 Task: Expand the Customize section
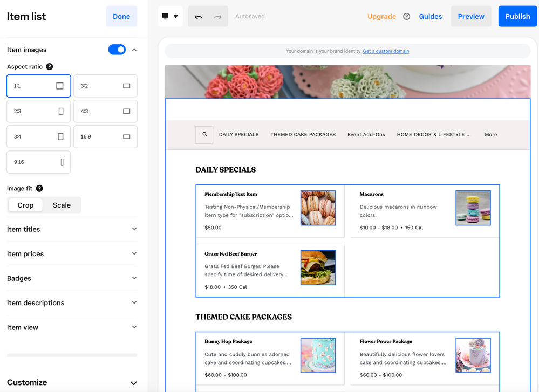tap(72, 382)
